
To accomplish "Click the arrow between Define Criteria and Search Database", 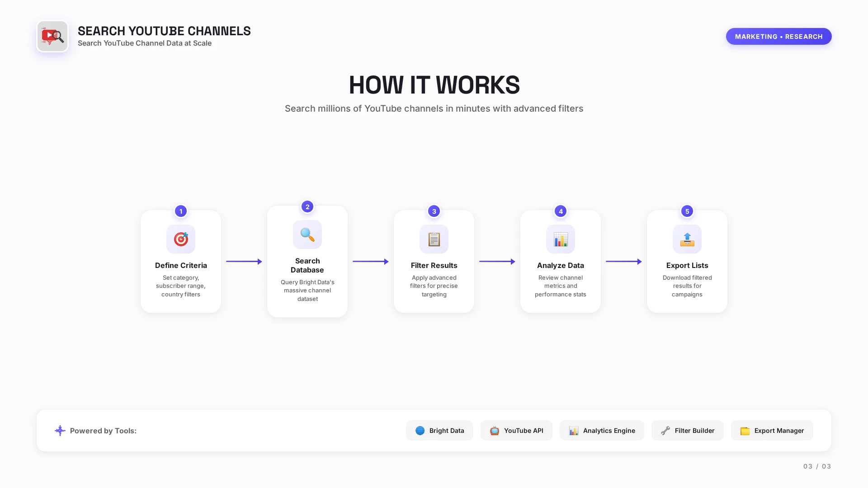I will click(x=244, y=261).
